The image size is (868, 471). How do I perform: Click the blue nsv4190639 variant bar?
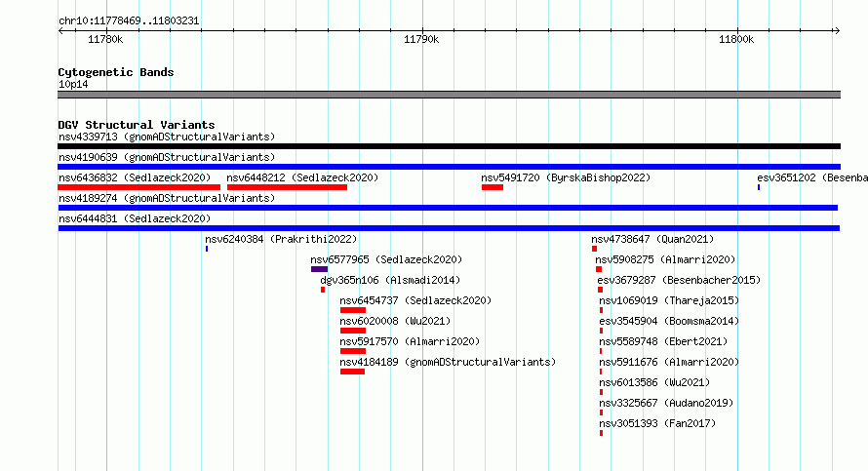click(x=449, y=167)
